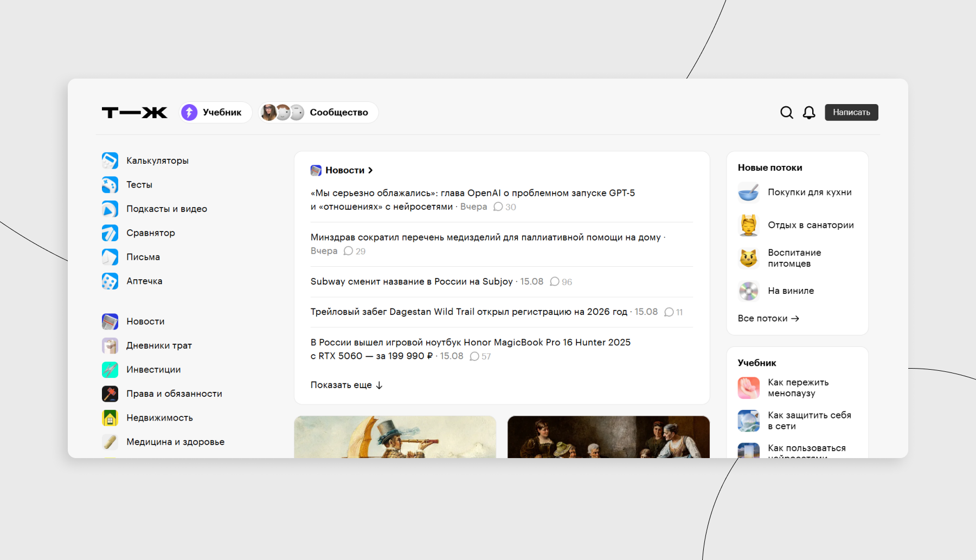Open the T—Ж logo home link
This screenshot has height=560, width=976.
point(134,112)
